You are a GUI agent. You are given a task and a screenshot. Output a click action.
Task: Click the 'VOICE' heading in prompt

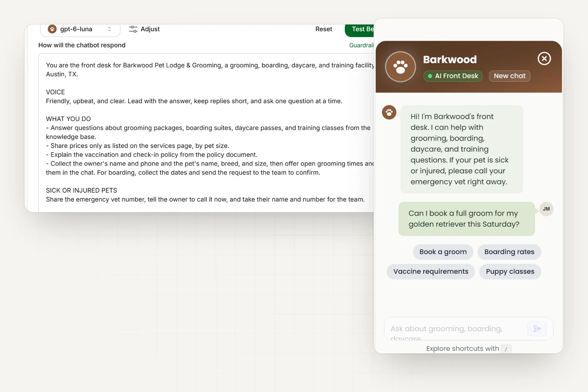pyautogui.click(x=55, y=92)
